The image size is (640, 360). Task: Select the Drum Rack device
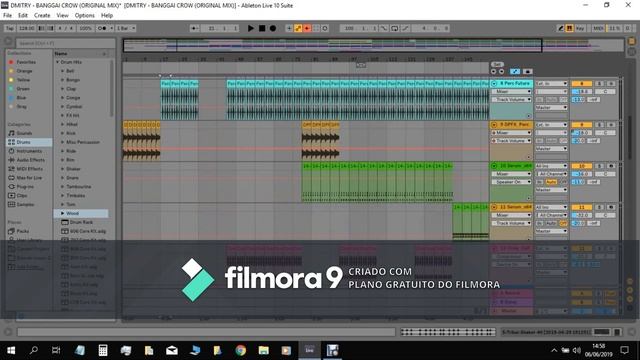tap(81, 222)
